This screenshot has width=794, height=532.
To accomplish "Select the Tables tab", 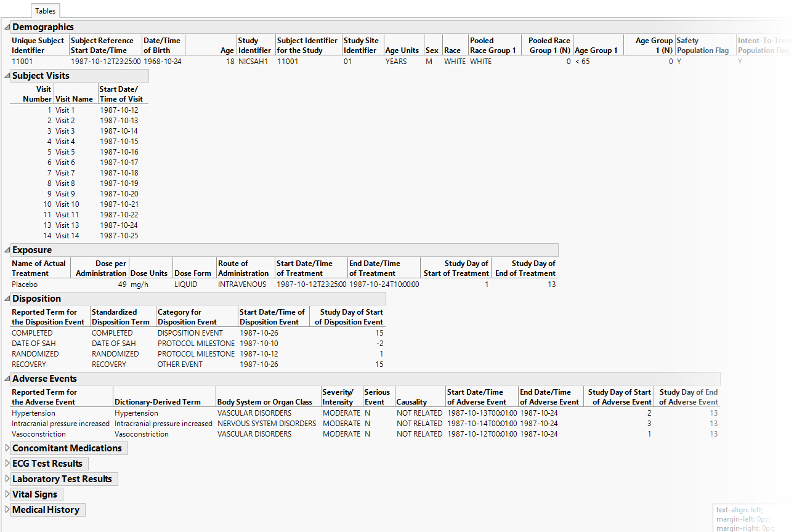I will click(45, 11).
